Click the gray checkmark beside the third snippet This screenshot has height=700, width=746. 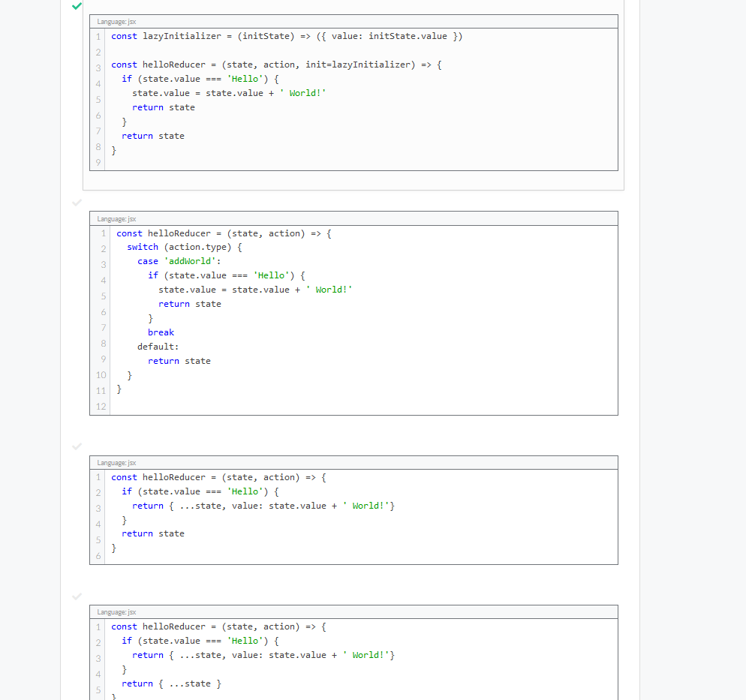pyautogui.click(x=76, y=446)
